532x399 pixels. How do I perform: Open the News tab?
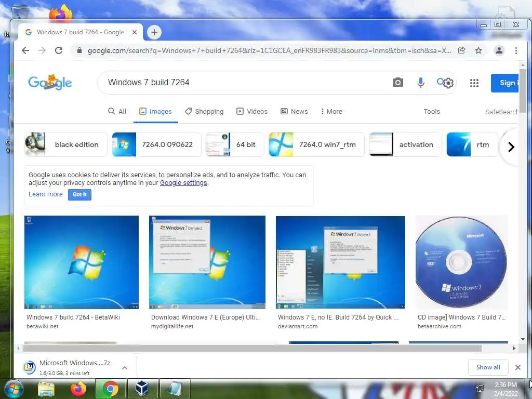[294, 111]
